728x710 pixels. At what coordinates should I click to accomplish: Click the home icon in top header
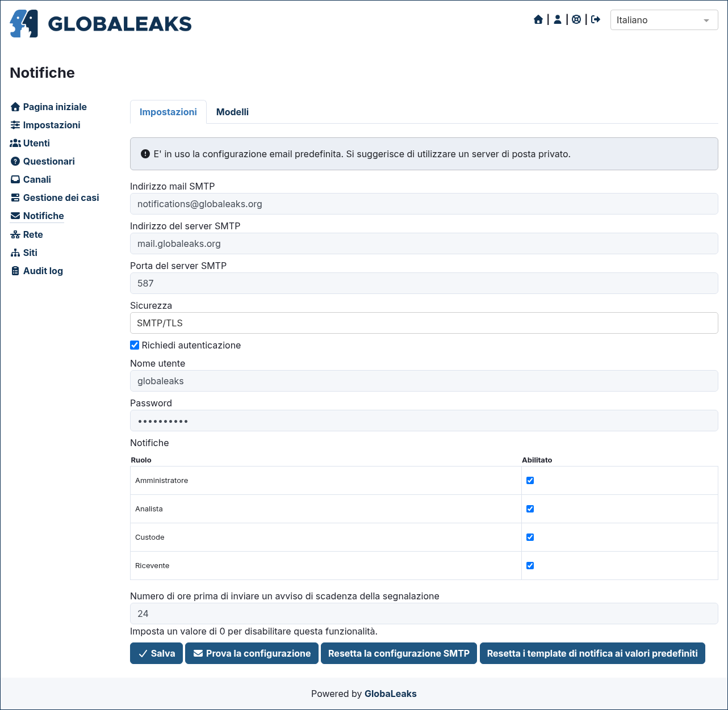[x=538, y=20]
